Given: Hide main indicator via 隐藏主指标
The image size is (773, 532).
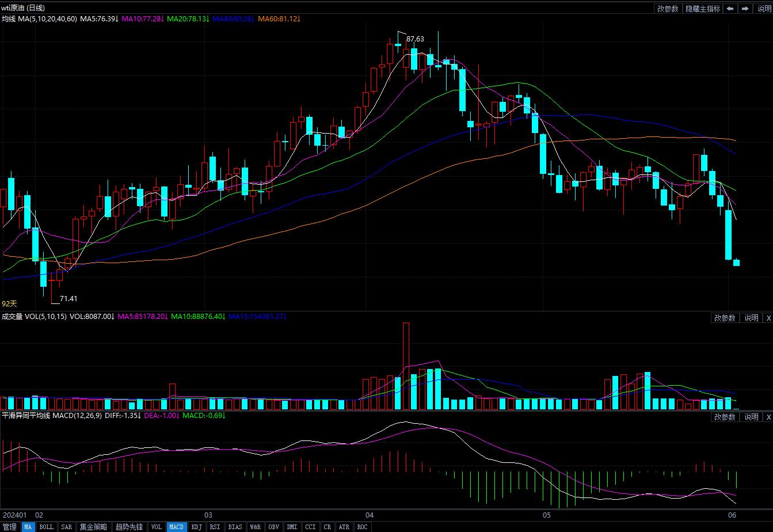Looking at the screenshot, I should 703,9.
